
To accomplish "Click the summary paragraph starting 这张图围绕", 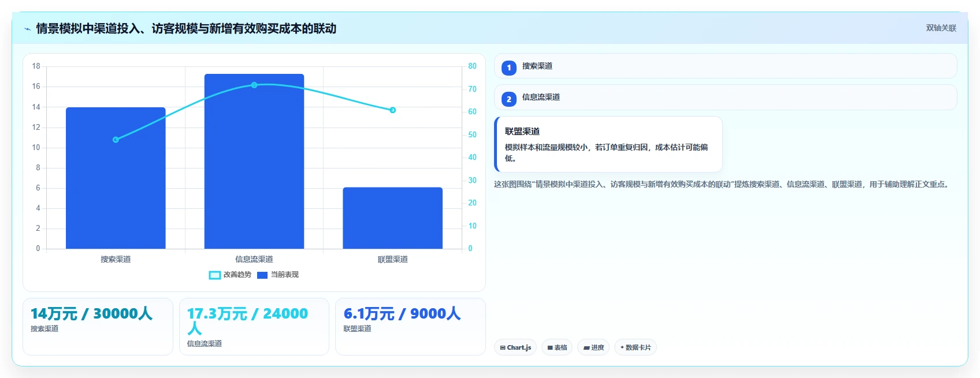I will [723, 184].
